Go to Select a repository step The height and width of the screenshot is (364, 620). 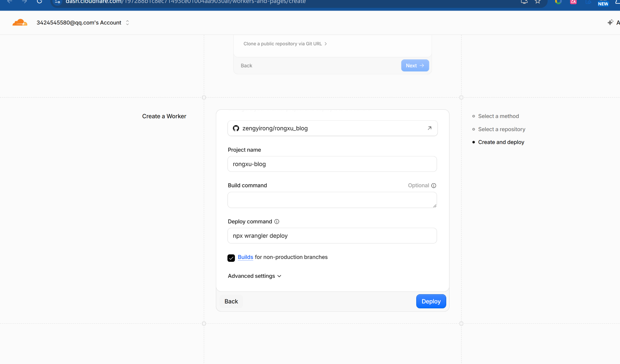click(501, 129)
